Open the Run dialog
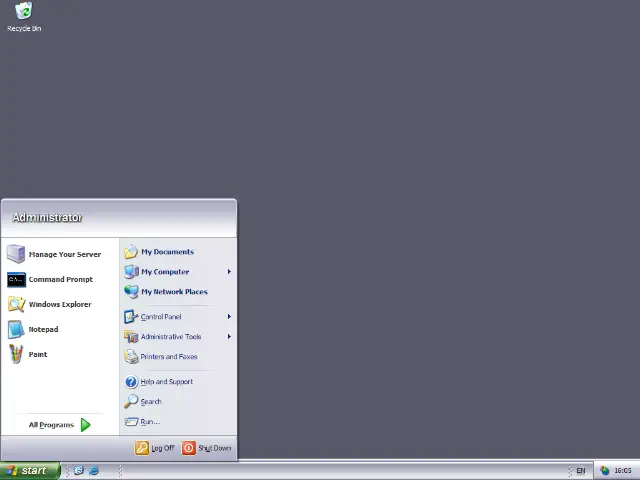The width and height of the screenshot is (640, 480). [148, 422]
